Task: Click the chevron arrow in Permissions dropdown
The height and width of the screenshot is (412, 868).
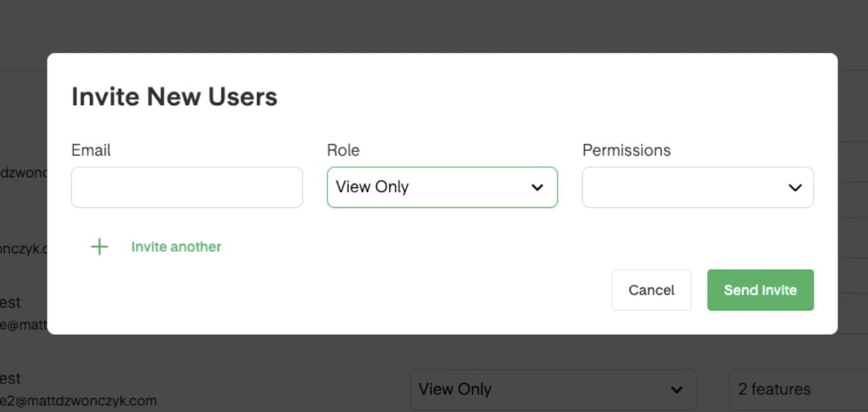Action: pyautogui.click(x=795, y=188)
